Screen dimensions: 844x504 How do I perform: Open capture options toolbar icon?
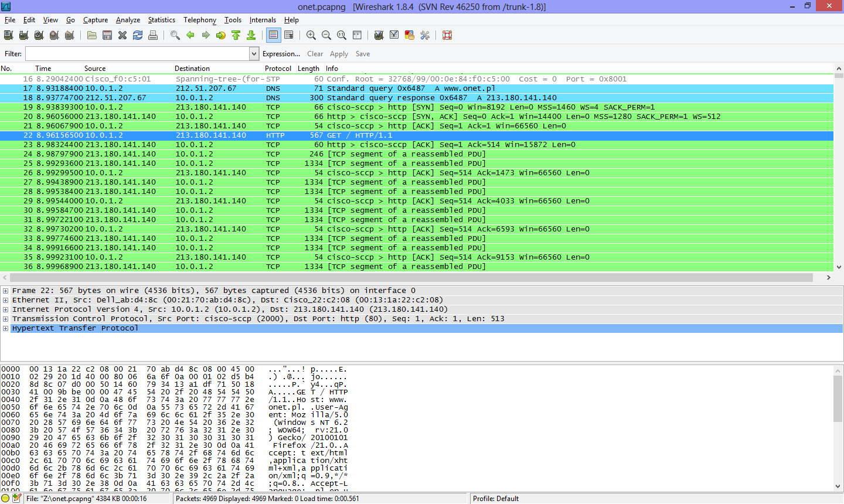24,35
